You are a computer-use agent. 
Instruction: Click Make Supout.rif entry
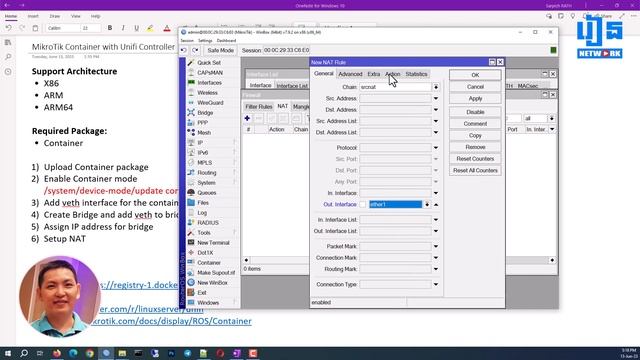point(216,273)
